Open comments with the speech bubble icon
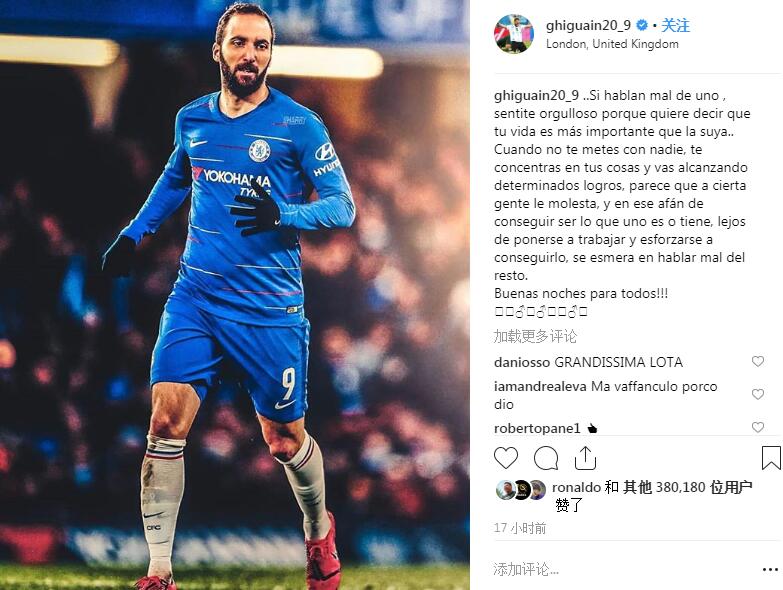The height and width of the screenshot is (590, 783). 546,458
